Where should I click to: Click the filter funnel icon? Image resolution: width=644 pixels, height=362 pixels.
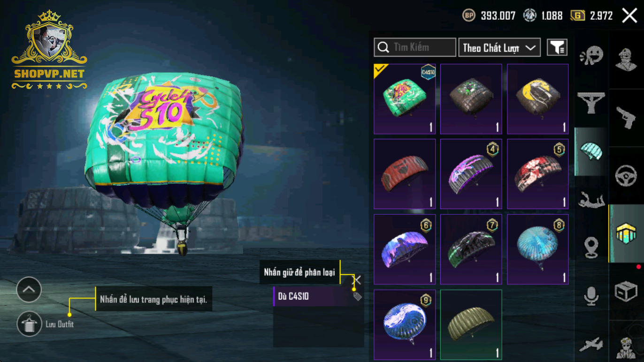[x=557, y=47]
